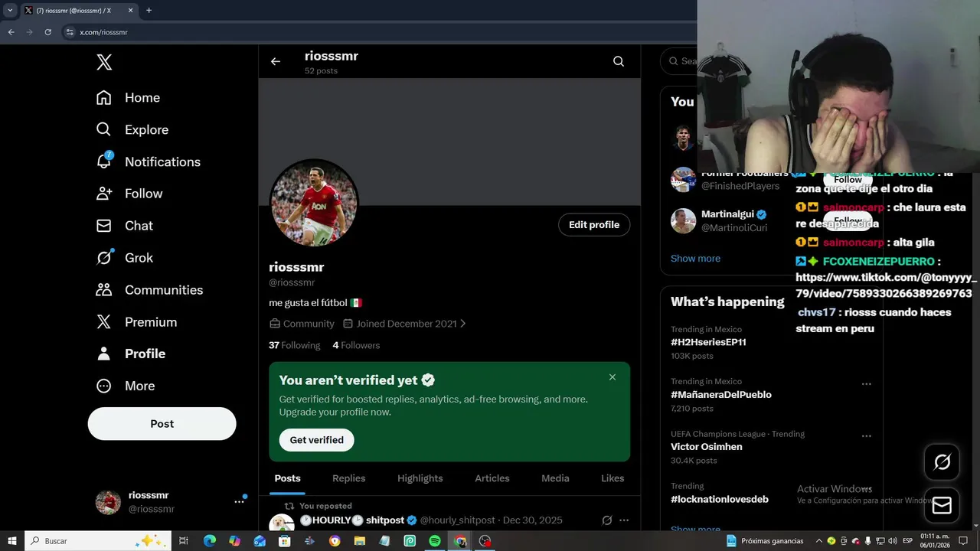Switch to the Articles tab
This screenshot has height=551, width=980.
click(492, 478)
